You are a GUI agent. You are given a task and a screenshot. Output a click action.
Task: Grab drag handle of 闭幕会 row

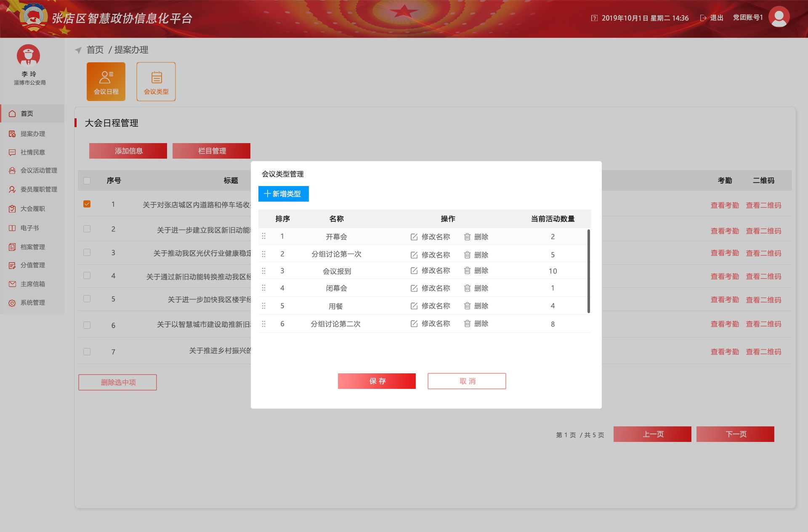[264, 288]
